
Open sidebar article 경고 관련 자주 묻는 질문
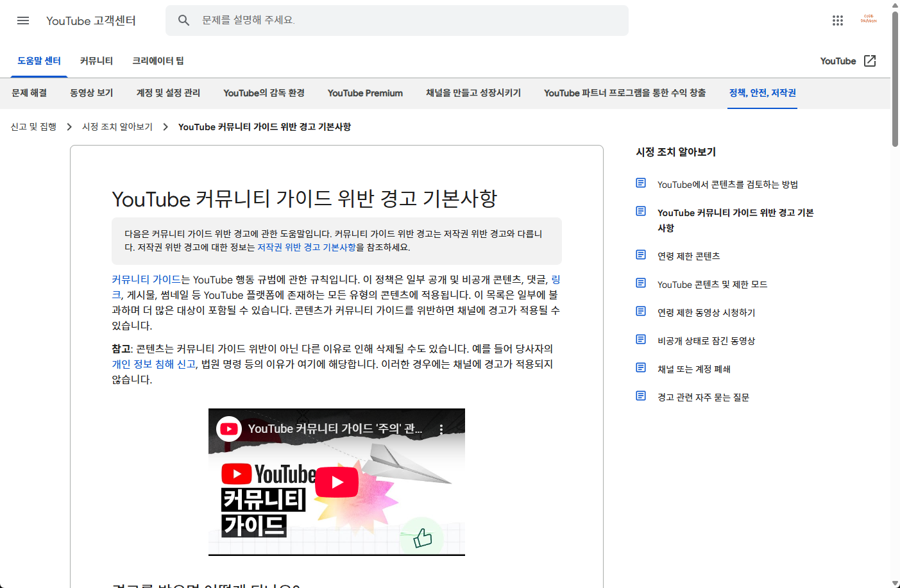click(x=703, y=398)
